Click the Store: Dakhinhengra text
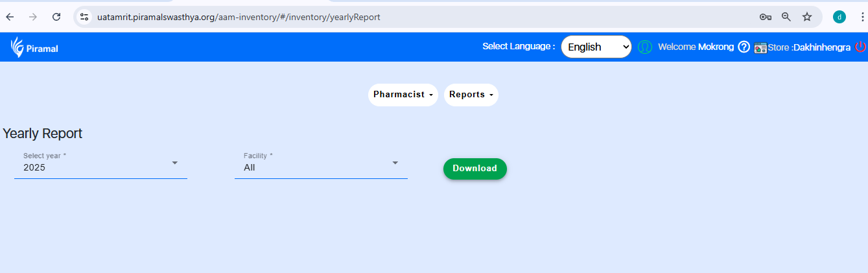 (809, 47)
